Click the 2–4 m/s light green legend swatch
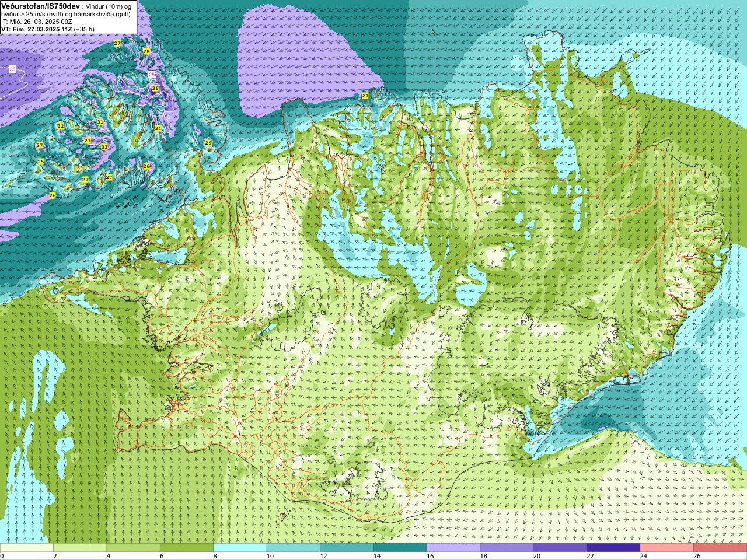The width and height of the screenshot is (747, 560). point(80,548)
